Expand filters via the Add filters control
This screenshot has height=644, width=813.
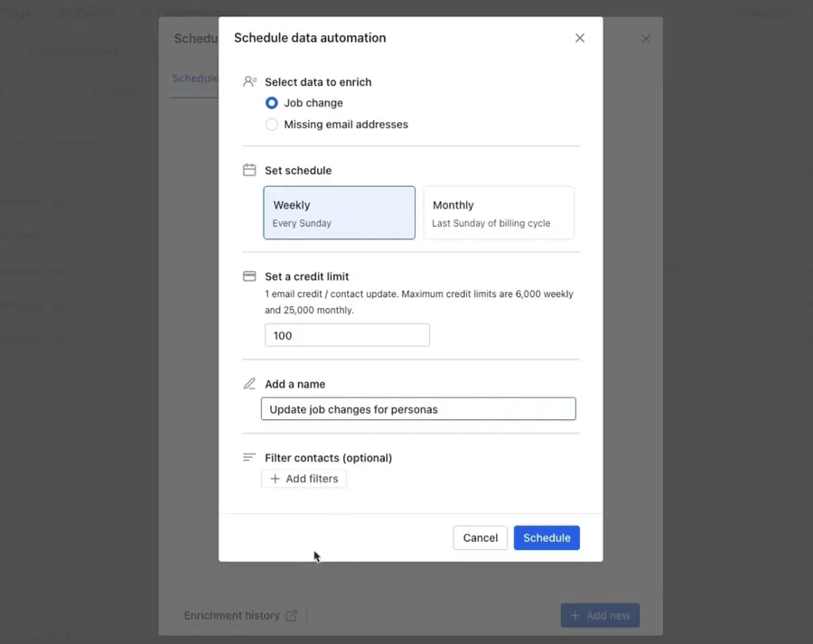(x=304, y=478)
